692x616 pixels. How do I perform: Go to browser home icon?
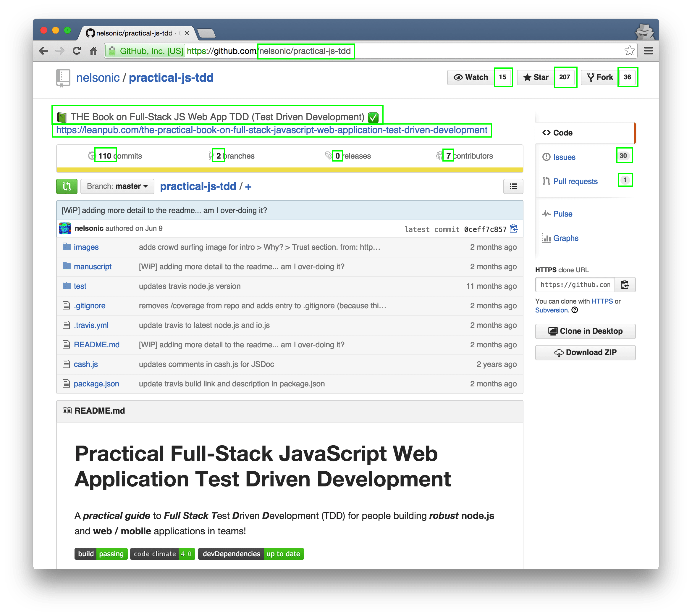(93, 51)
